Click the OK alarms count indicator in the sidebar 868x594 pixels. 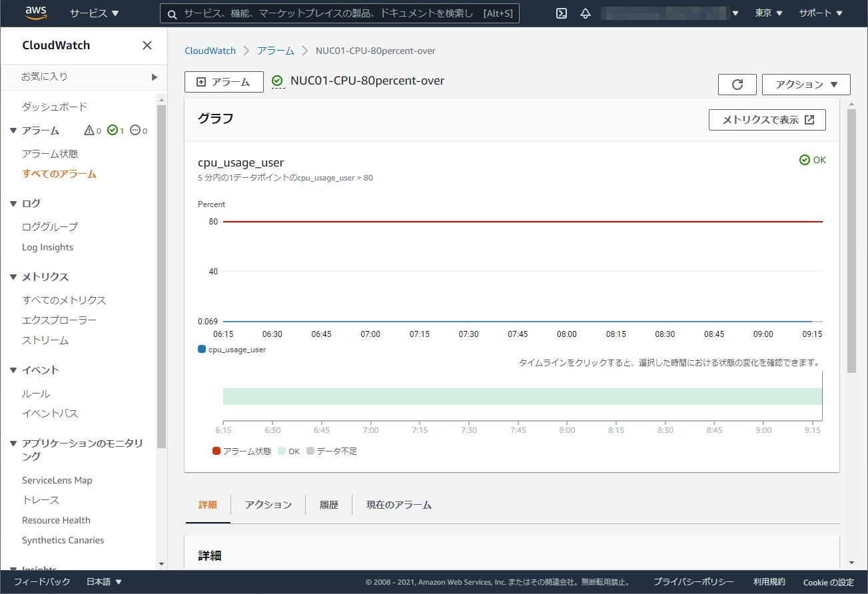tap(116, 131)
